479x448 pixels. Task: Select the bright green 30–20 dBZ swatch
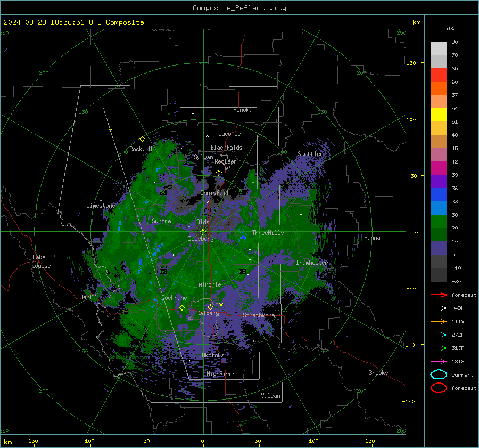pyautogui.click(x=439, y=222)
